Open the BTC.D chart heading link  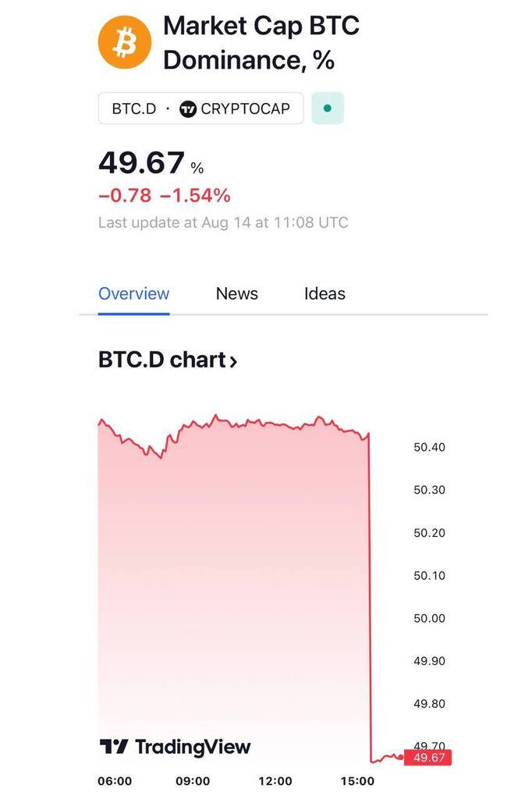coord(162,360)
